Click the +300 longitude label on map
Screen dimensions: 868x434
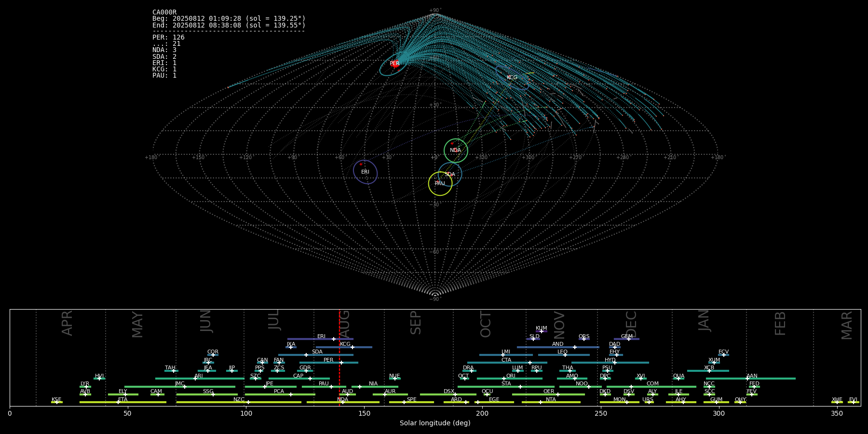(x=528, y=158)
